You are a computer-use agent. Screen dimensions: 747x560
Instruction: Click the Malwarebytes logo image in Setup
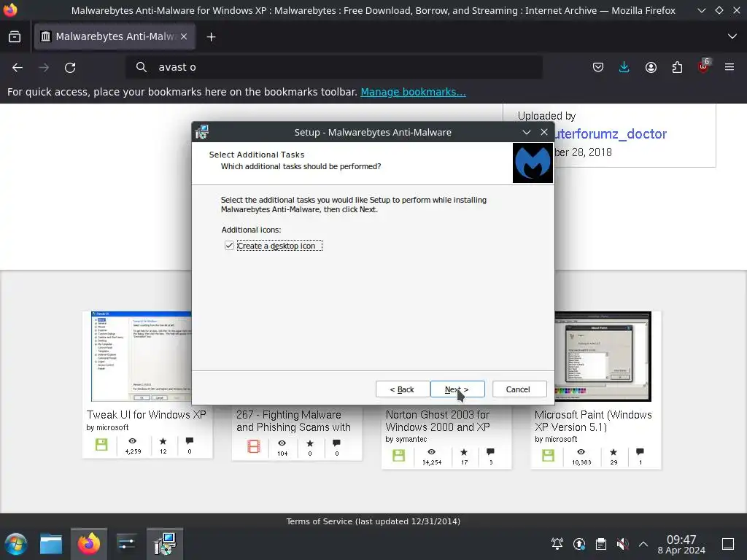coord(533,163)
